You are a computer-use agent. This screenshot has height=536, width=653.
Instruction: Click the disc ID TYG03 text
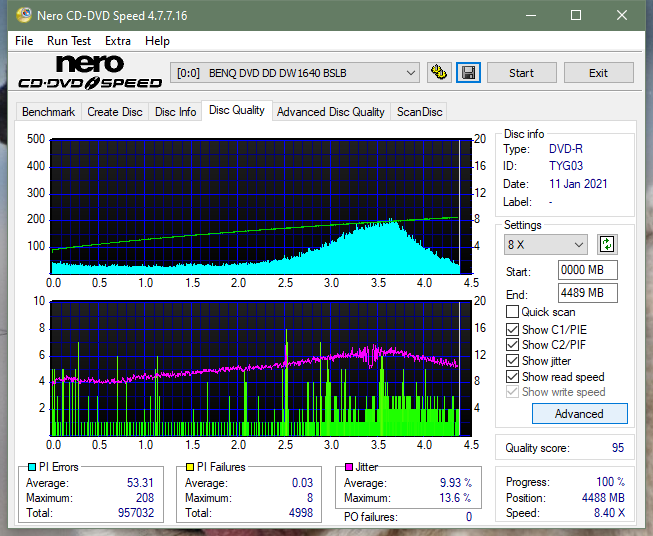pyautogui.click(x=566, y=166)
